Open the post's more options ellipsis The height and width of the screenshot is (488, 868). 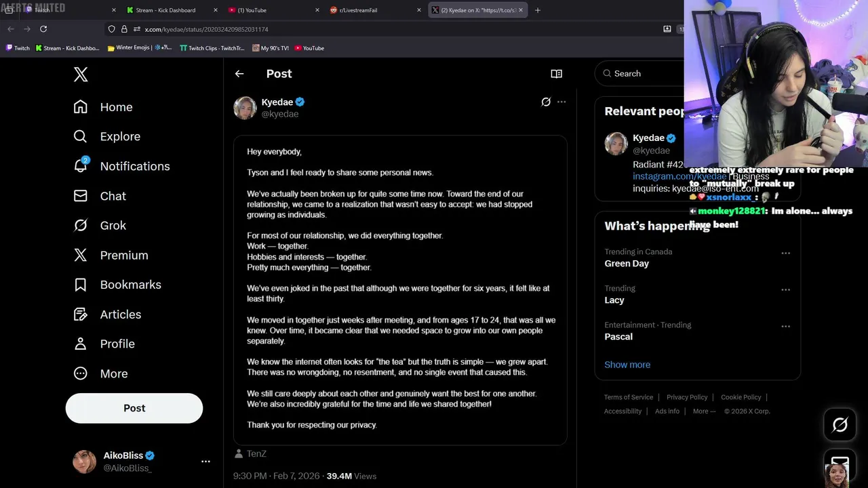[561, 102]
